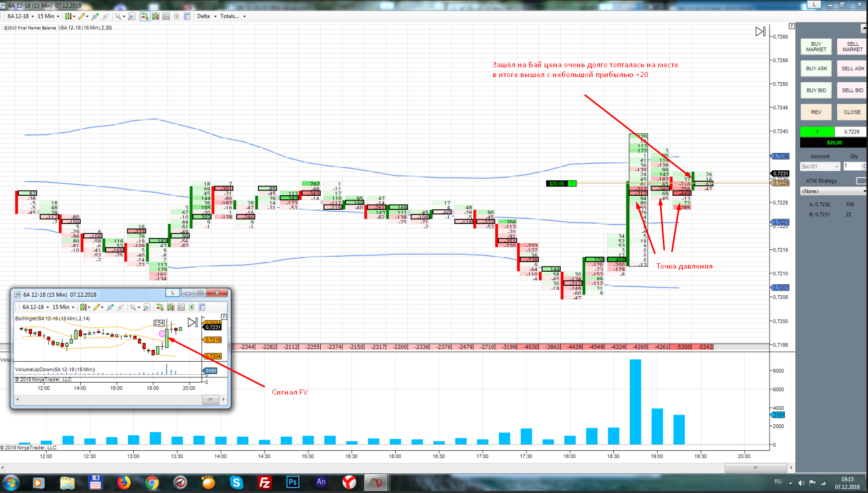Viewport: 868px width, 493px height.
Task: Open Photoshop from the Windows taskbar
Action: coord(293,482)
